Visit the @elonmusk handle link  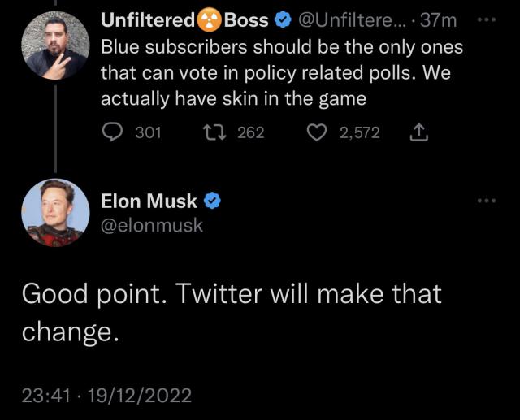[x=152, y=225]
